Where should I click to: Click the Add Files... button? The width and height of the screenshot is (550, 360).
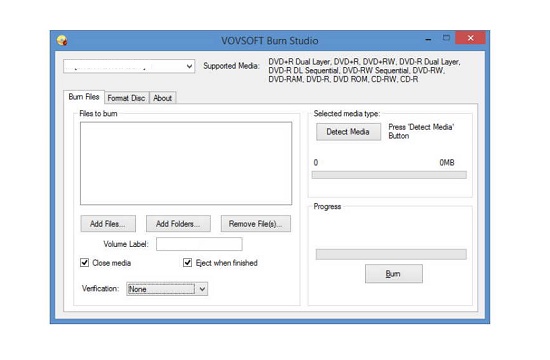click(x=108, y=224)
